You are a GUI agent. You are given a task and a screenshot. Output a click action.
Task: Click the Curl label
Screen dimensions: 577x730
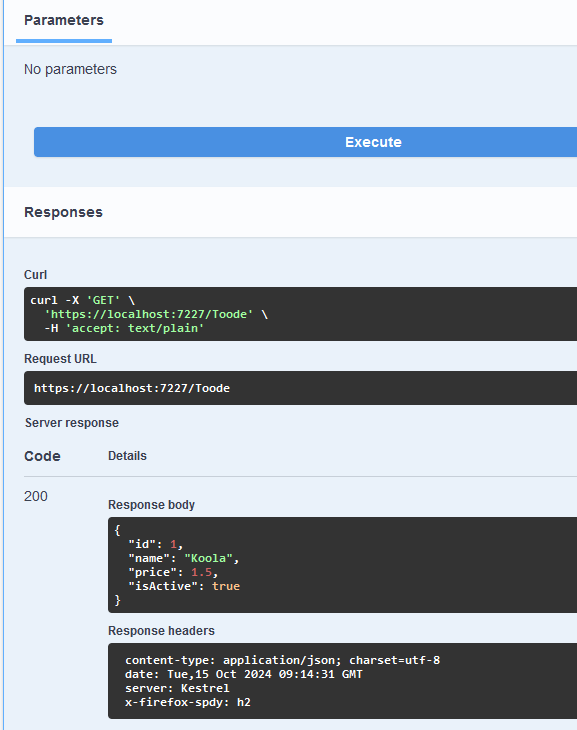point(35,275)
